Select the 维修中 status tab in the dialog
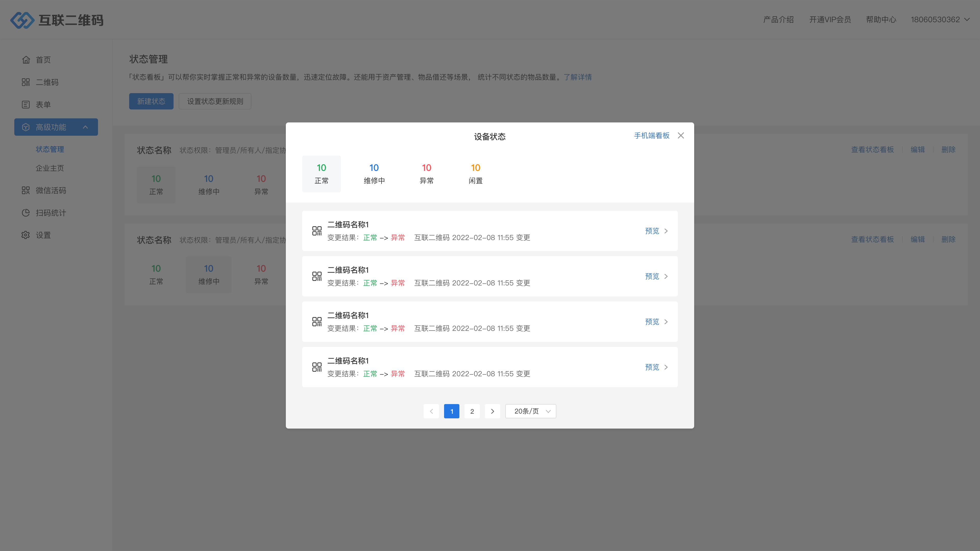Viewport: 980px width, 551px height. click(x=374, y=174)
